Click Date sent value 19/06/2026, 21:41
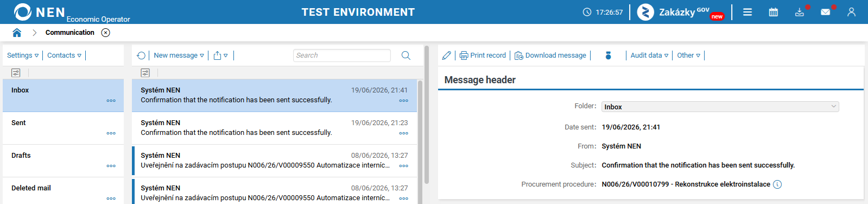Screen dimensions: 868x204 [631, 127]
